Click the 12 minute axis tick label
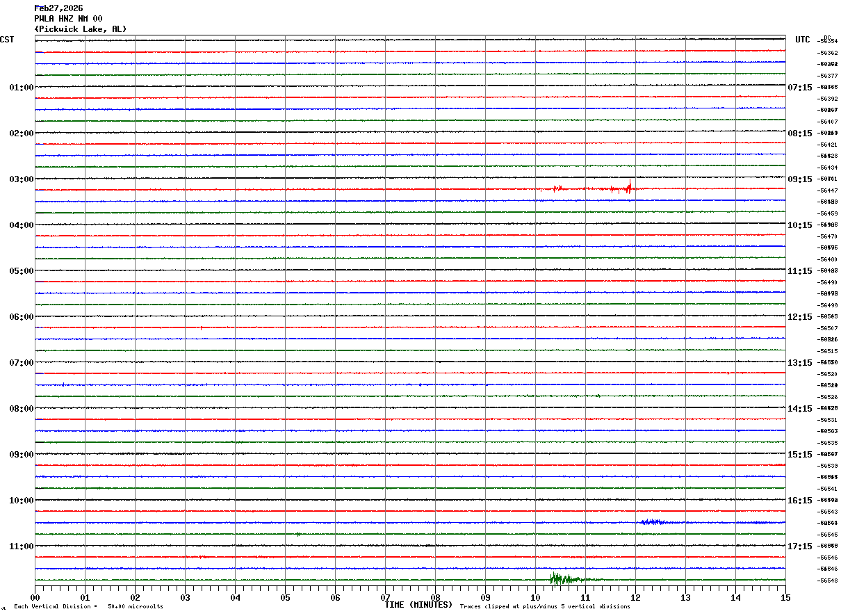Screen dimensions: 841x616 (635, 597)
